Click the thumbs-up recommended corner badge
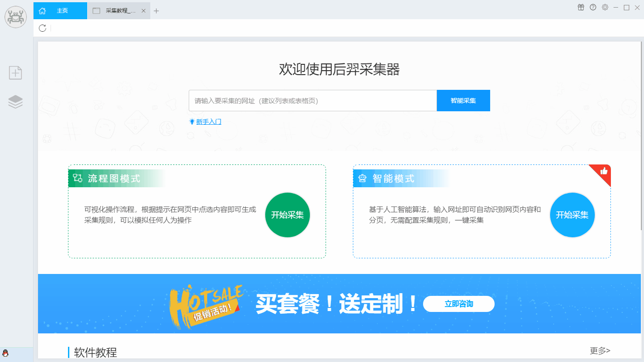644x362 pixels. pyautogui.click(x=603, y=171)
